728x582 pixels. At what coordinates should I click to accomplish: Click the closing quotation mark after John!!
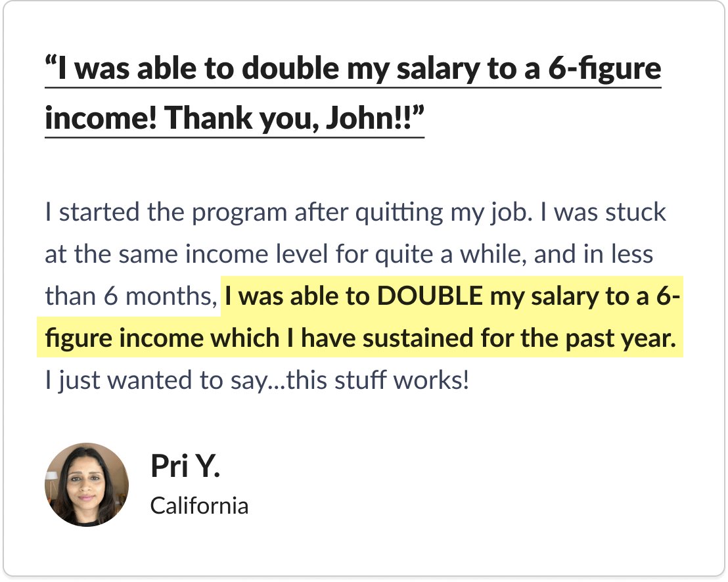[418, 110]
